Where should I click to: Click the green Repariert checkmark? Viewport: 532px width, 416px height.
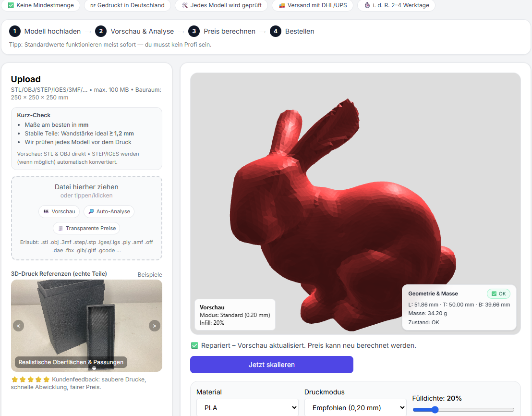coord(193,345)
